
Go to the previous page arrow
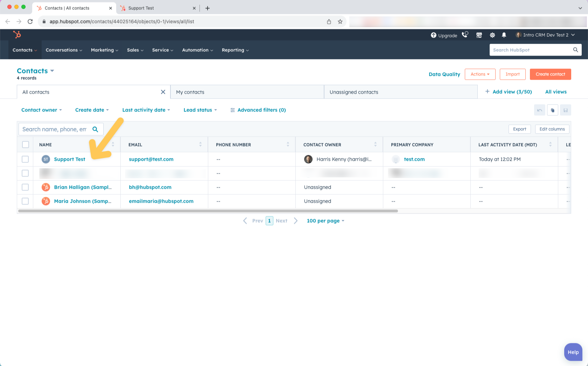(x=245, y=221)
